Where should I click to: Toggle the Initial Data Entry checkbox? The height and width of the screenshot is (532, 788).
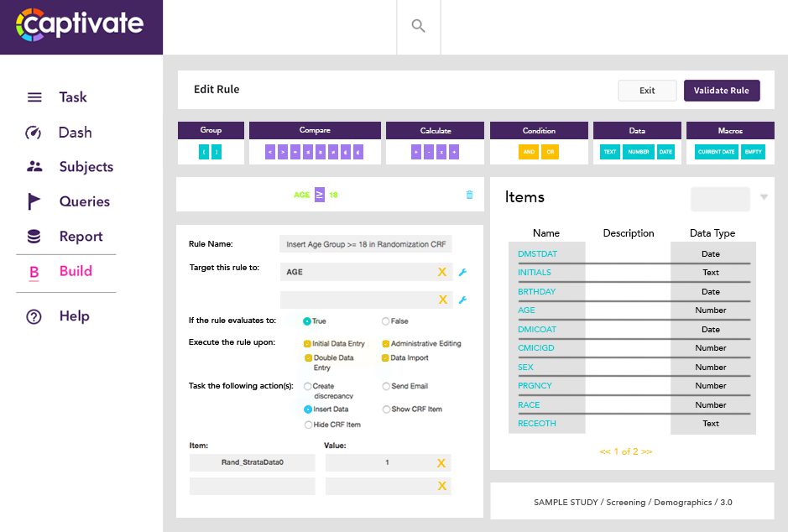307,343
